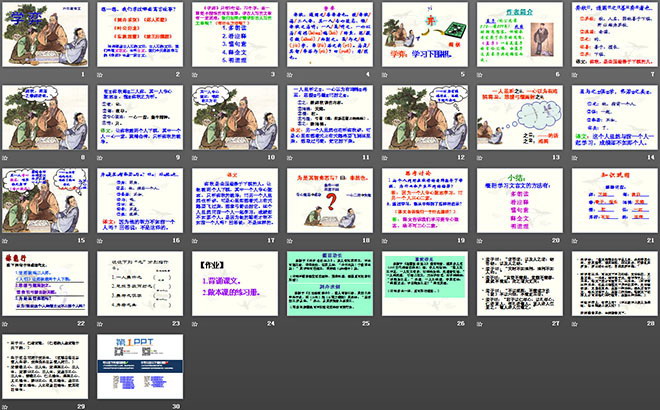
Task: Click animation star icon under slide 4
Action: point(290,75)
